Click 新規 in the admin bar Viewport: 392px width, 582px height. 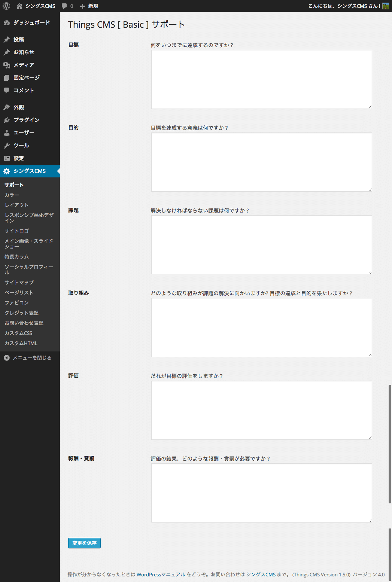point(93,6)
